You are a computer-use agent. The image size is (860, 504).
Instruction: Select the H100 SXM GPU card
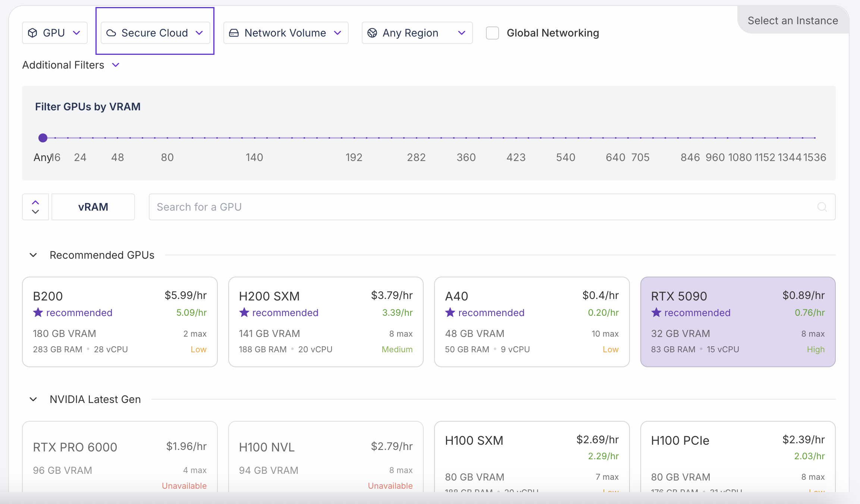pos(532,459)
